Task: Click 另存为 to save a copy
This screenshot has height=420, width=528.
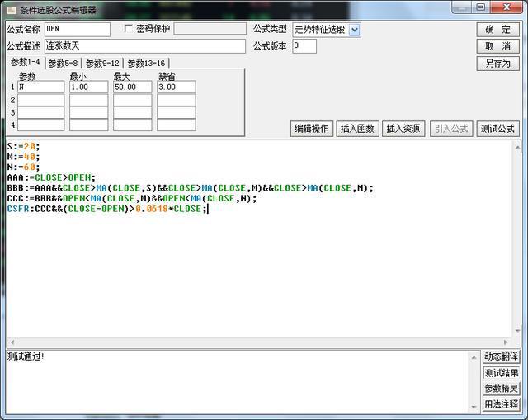Action: pyautogui.click(x=497, y=64)
